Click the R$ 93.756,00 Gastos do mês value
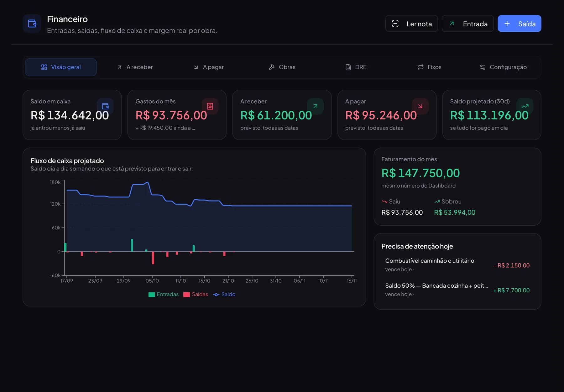564x392 pixels. [171, 116]
